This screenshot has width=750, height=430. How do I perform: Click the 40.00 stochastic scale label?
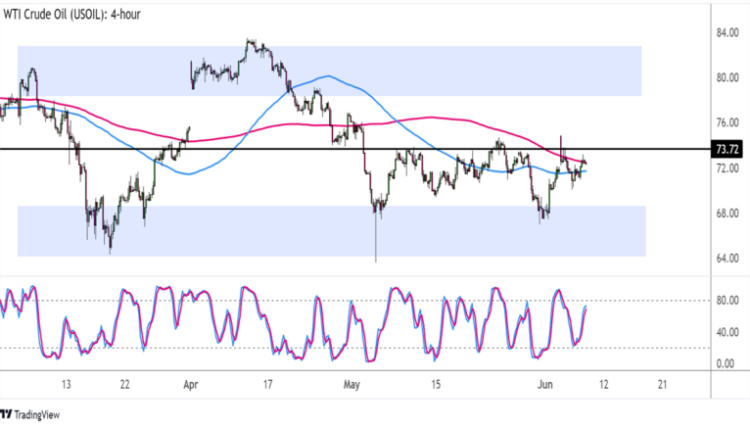pyautogui.click(x=727, y=332)
